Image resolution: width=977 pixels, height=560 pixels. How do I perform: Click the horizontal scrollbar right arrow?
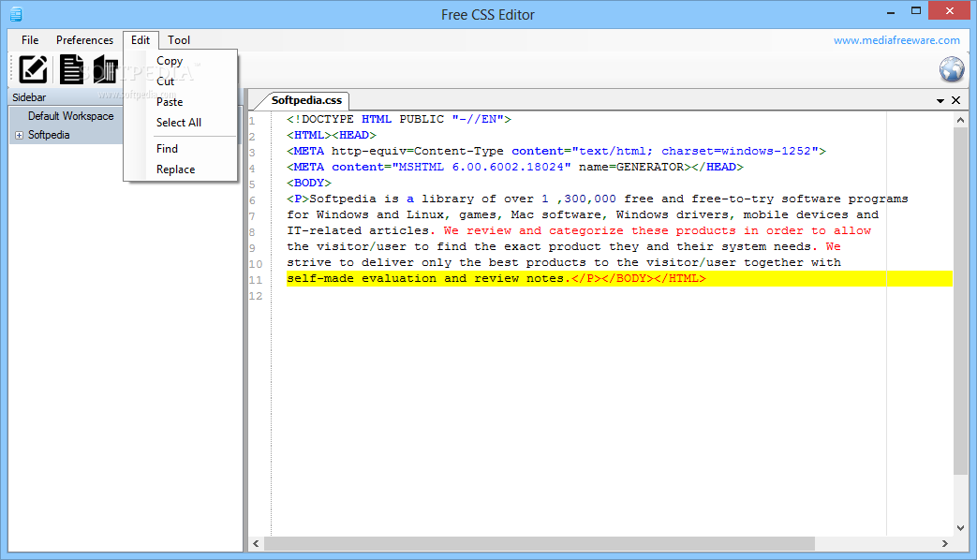(945, 544)
